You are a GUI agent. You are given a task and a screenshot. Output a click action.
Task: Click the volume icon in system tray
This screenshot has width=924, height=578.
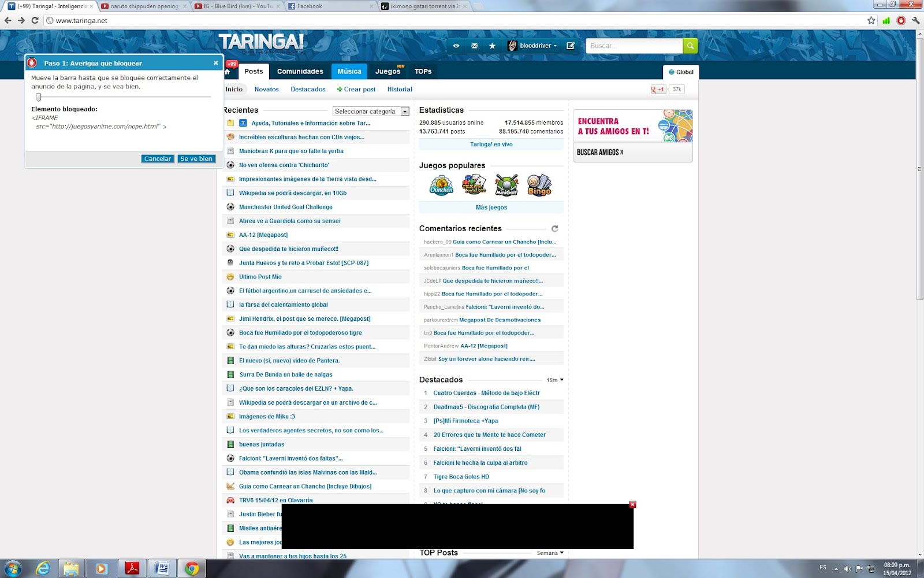(x=848, y=568)
